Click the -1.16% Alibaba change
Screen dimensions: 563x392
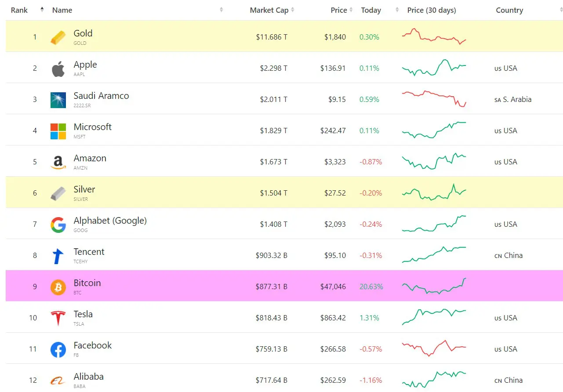point(371,380)
